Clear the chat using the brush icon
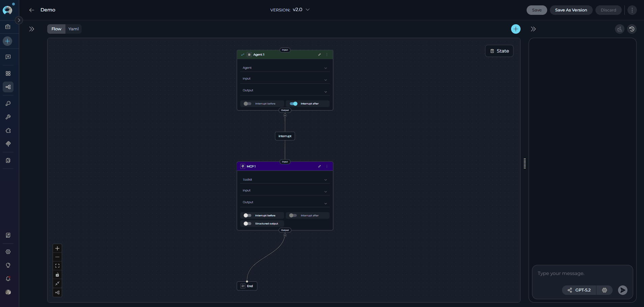Viewport: 644px width, 307px height. (619, 29)
